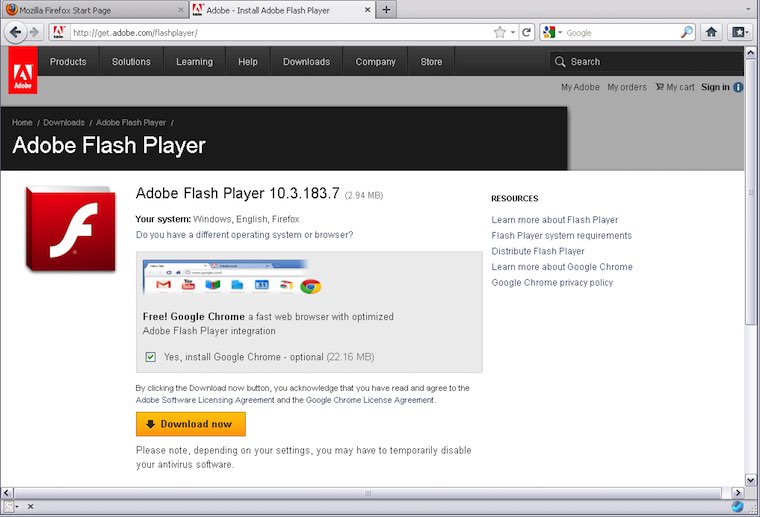Open dropdown next to status bar S icon
760x517 pixels.
17,506
